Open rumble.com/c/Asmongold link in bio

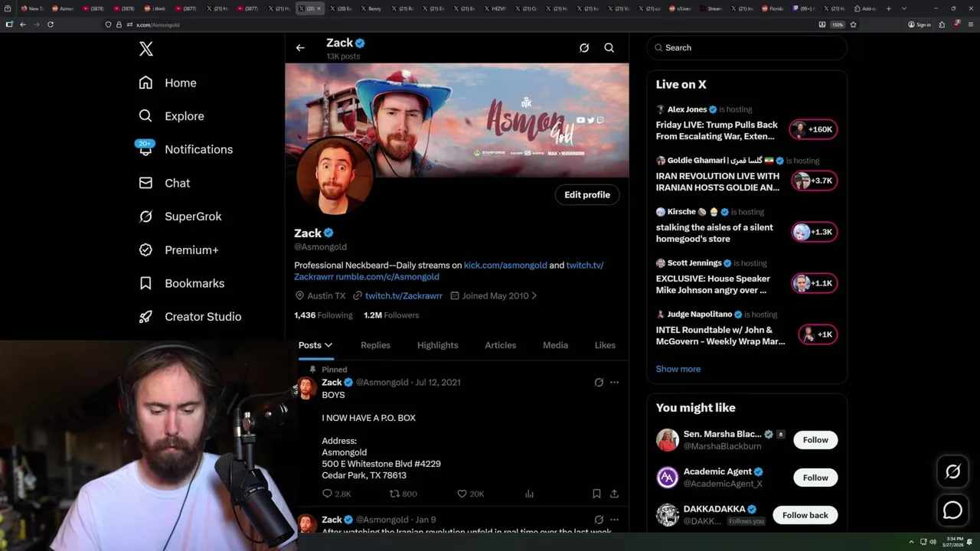[387, 276]
